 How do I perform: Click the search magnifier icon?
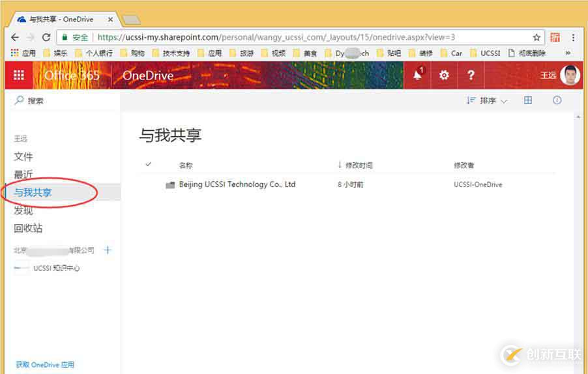tap(19, 100)
